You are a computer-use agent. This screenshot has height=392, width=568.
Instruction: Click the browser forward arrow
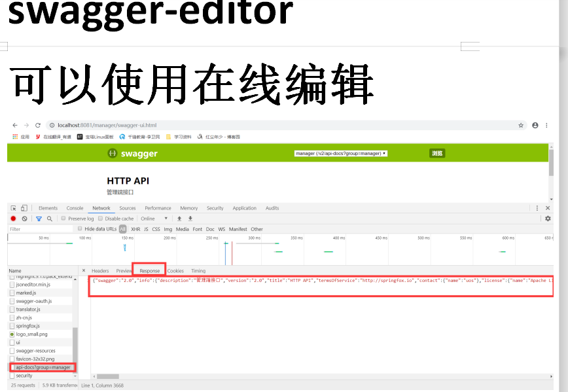26,126
